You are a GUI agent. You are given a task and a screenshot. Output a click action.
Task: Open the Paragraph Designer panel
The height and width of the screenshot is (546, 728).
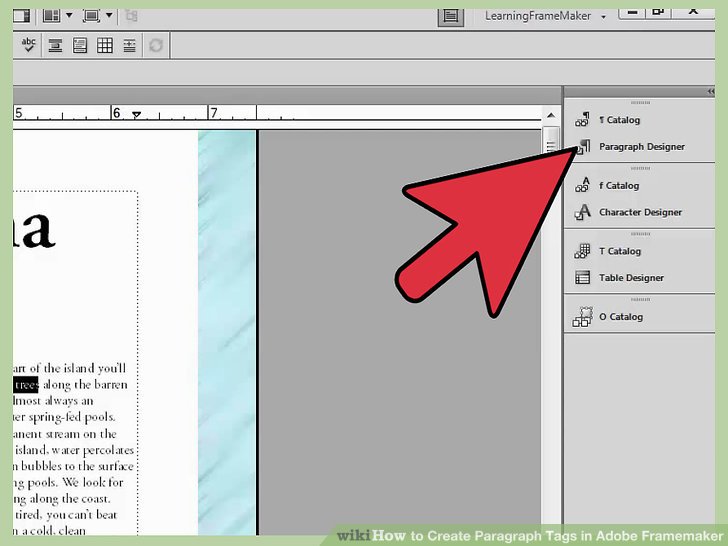tap(641, 147)
